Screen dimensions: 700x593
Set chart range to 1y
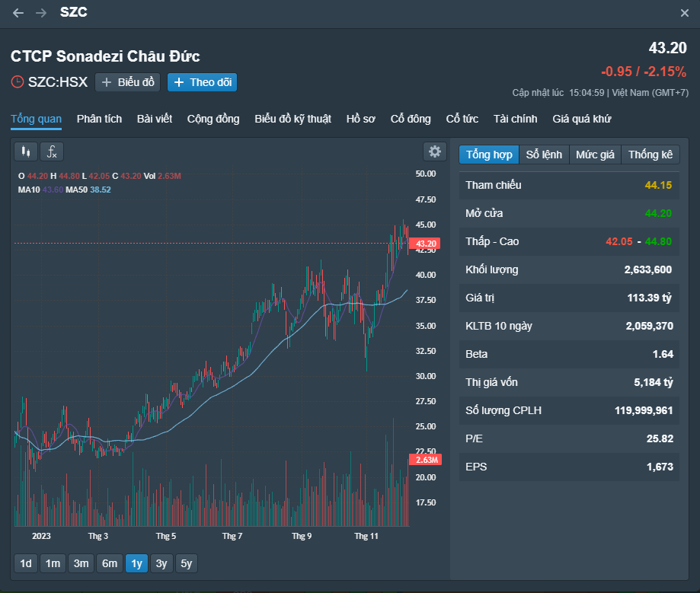136,563
